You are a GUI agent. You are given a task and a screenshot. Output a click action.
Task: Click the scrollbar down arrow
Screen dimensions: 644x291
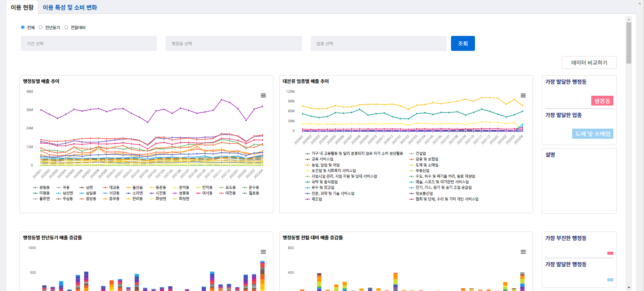pyautogui.click(x=629, y=288)
